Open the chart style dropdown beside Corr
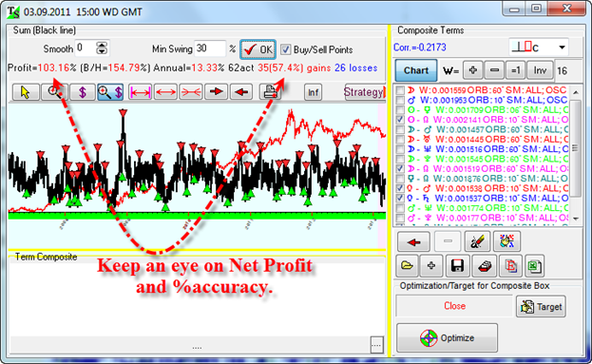 click(x=562, y=48)
